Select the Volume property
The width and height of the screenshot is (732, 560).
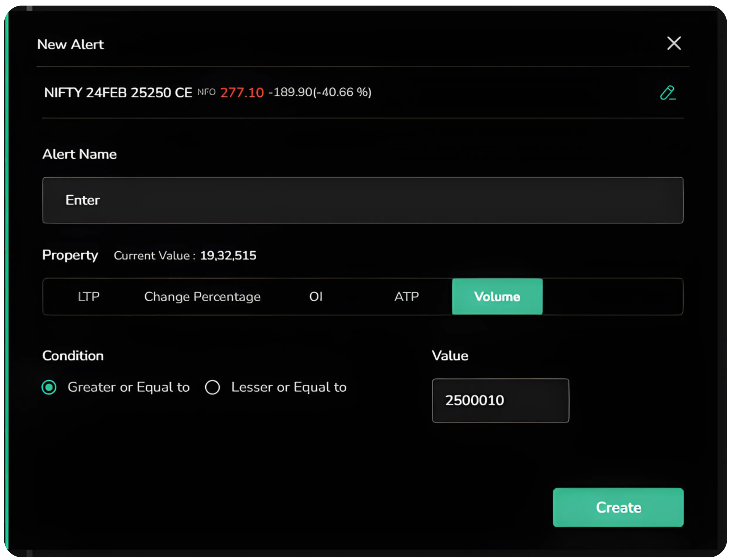[x=497, y=296]
